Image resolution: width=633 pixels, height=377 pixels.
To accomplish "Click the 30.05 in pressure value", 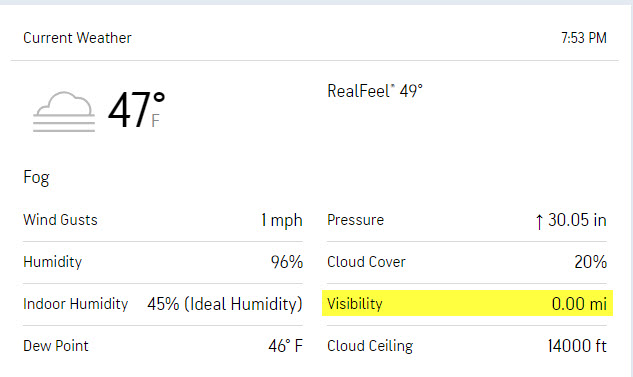I will click(x=577, y=220).
